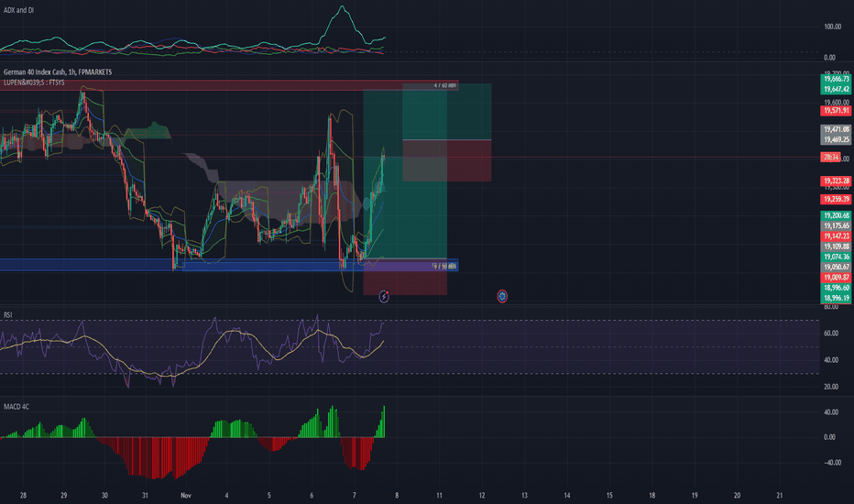
Task: Click the 19,009.87 red price label
Action: 836,278
